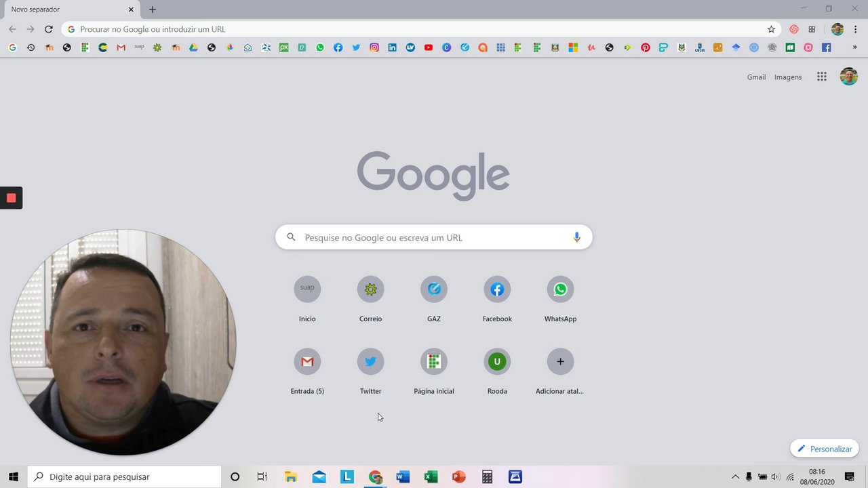Bookmark this page with the star icon

coord(771,29)
